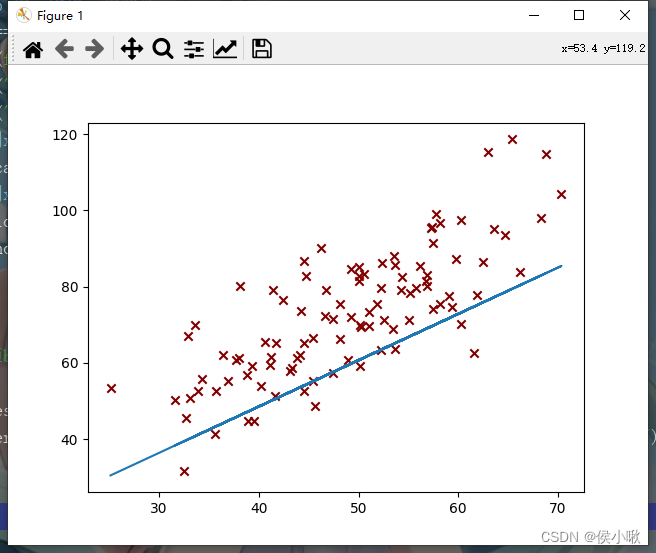The width and height of the screenshot is (656, 553).
Task: Click the x-axis tick label 70
Action: 558,508
